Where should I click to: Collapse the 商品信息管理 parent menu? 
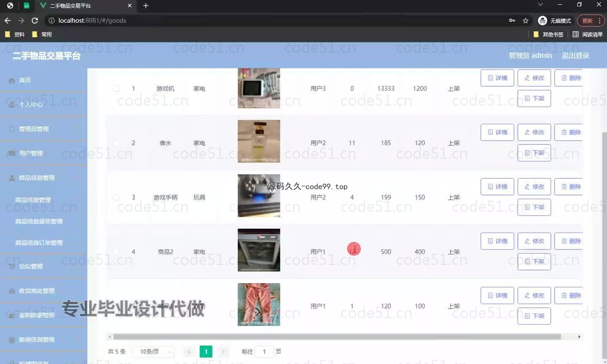37,178
